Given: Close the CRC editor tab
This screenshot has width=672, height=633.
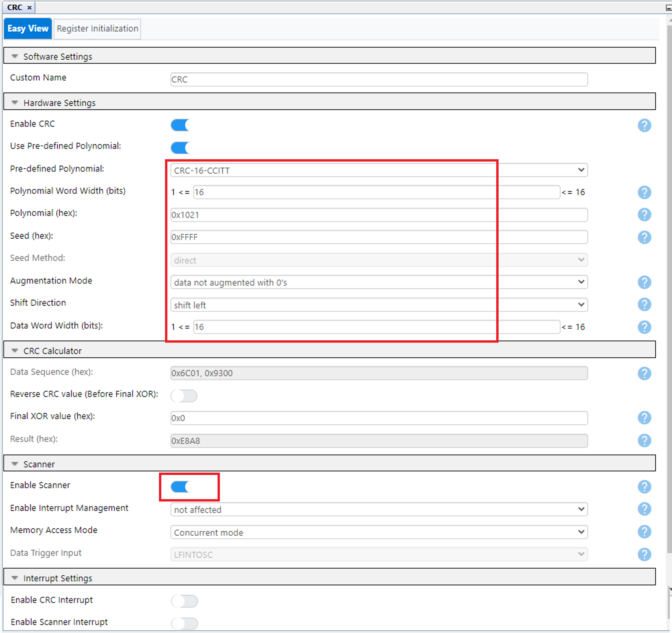Looking at the screenshot, I should pyautogui.click(x=30, y=7).
